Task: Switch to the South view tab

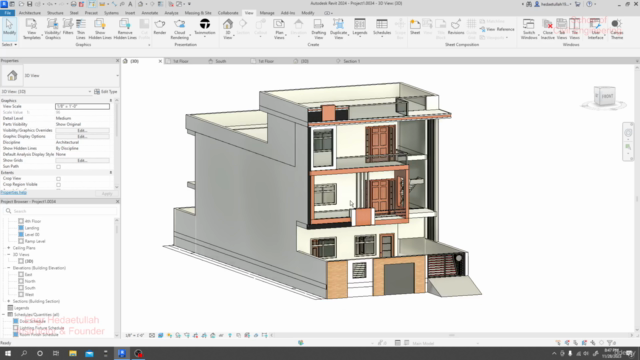Action: [221, 61]
